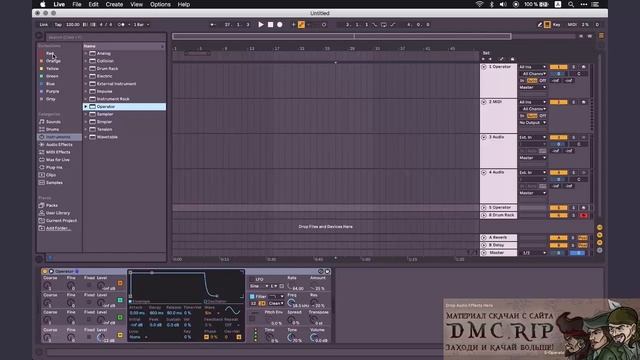Click the Link button

tap(44, 24)
